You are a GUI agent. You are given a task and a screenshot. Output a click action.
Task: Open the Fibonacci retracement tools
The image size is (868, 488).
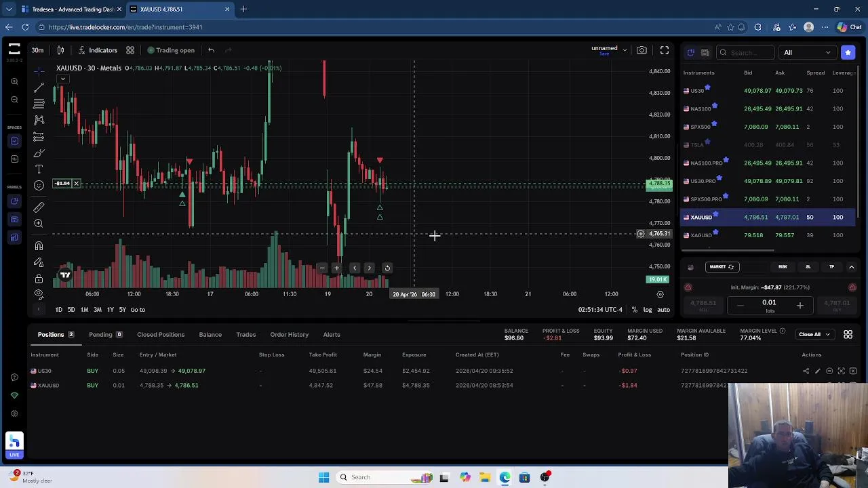39,104
